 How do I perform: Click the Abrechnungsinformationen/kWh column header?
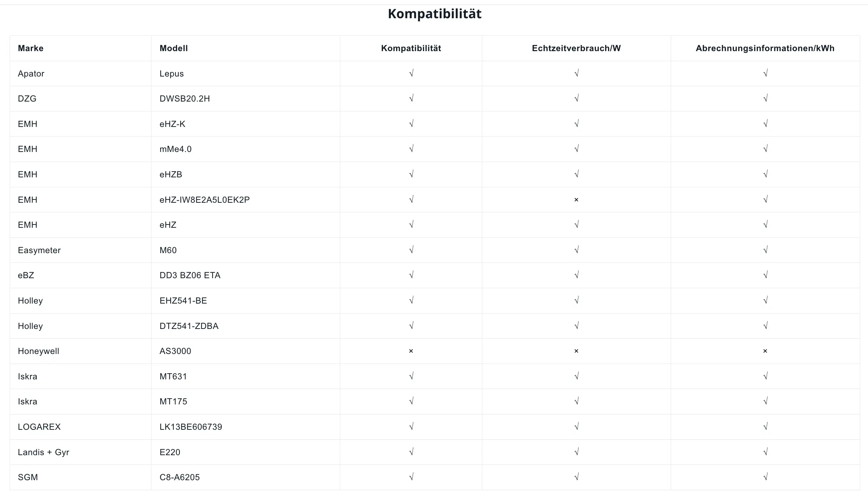(x=765, y=48)
